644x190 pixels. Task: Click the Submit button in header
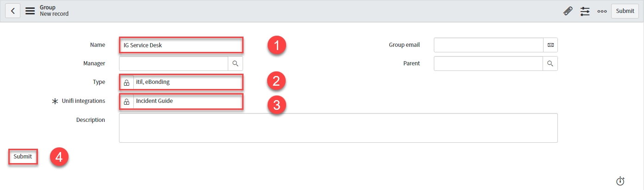pyautogui.click(x=625, y=11)
